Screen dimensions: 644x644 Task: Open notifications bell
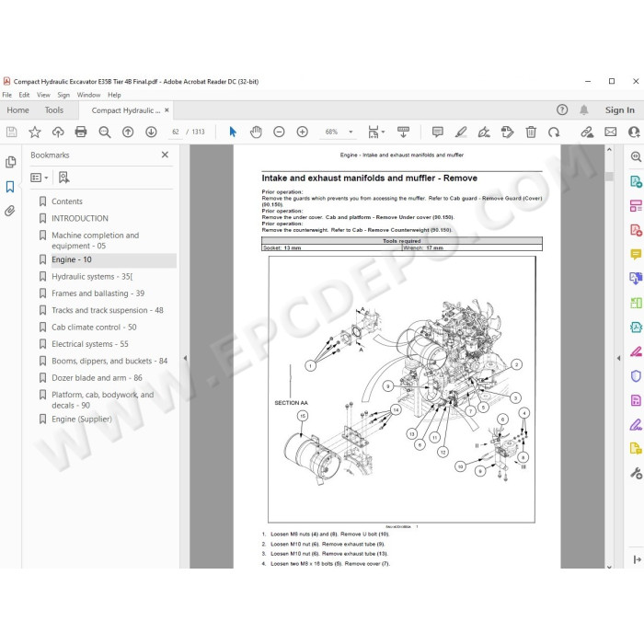(x=583, y=109)
